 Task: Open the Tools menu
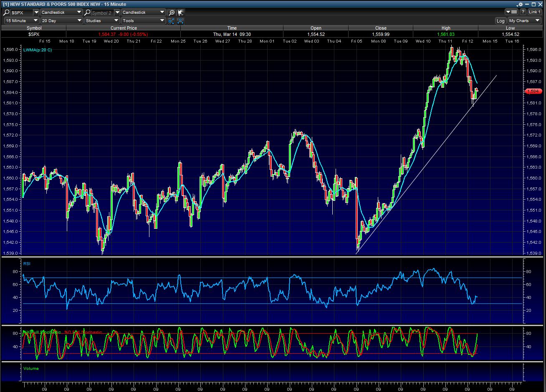point(143,20)
